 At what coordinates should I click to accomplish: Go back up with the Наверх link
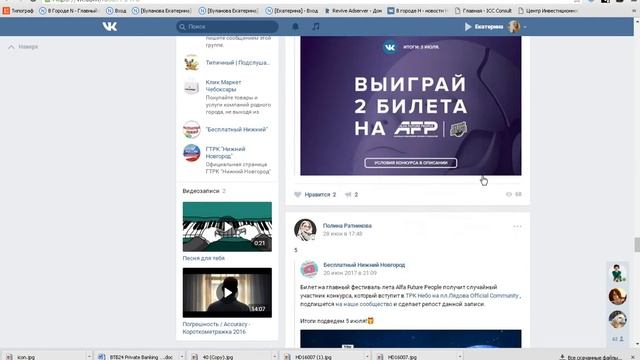[23, 47]
